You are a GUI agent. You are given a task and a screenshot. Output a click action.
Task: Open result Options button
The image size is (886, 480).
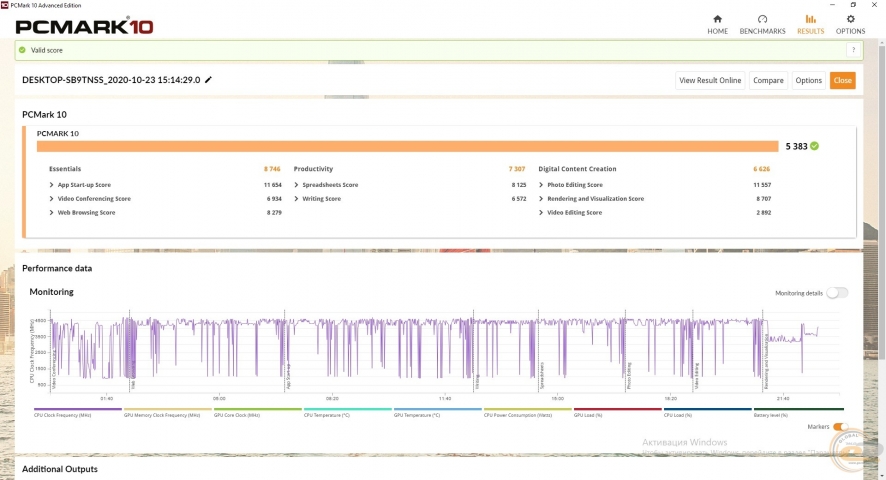click(808, 80)
